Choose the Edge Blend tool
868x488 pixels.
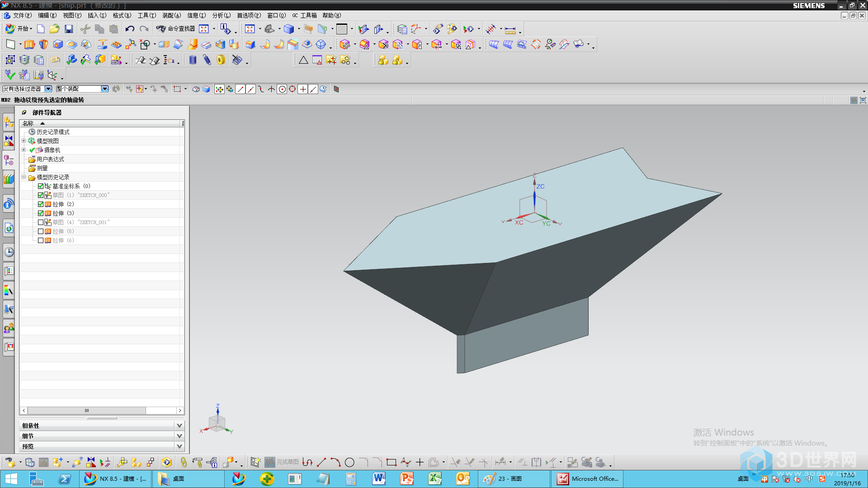250,44
